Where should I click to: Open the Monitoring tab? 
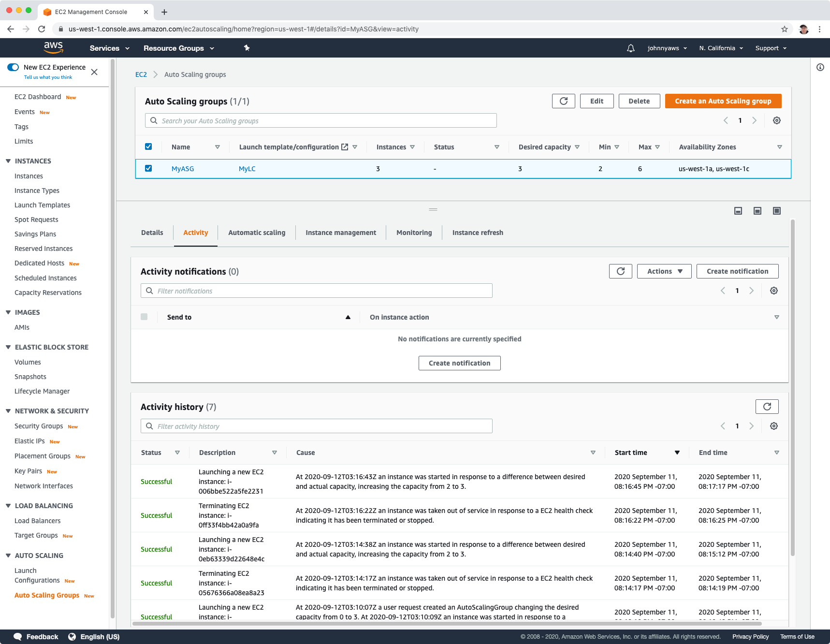(414, 233)
